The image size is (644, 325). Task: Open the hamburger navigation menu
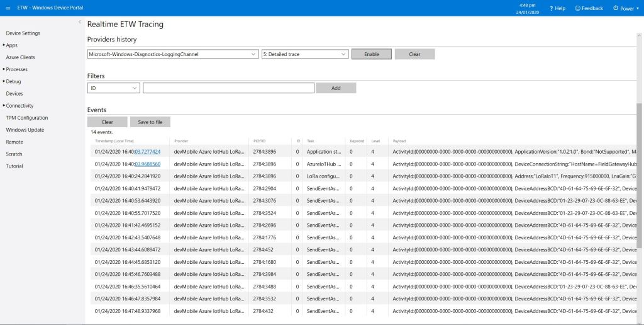(x=8, y=8)
